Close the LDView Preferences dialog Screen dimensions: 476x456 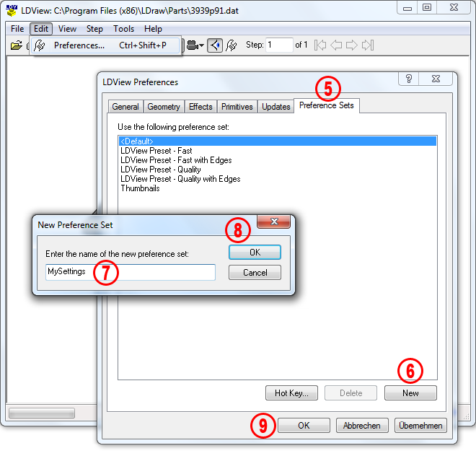(x=436, y=79)
